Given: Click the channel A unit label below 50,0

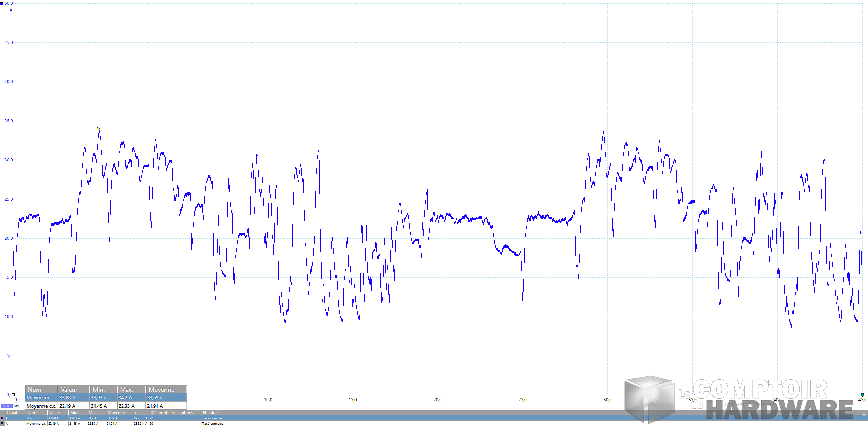Looking at the screenshot, I should [x=11, y=10].
